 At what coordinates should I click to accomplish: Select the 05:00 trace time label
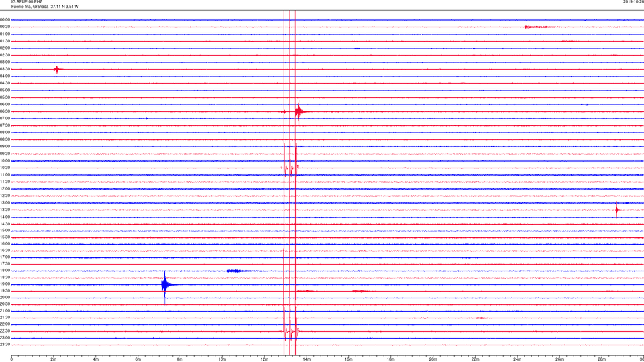point(5,90)
